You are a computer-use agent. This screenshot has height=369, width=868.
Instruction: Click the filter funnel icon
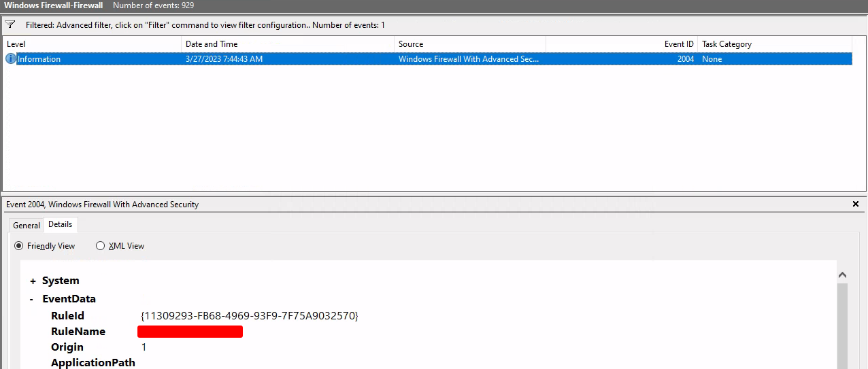pyautogui.click(x=10, y=24)
